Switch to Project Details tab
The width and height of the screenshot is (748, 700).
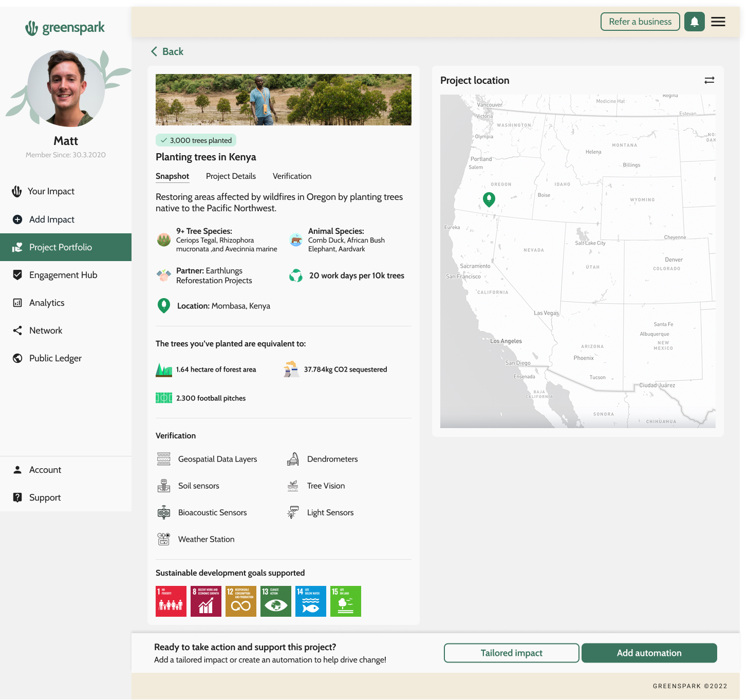pyautogui.click(x=231, y=176)
